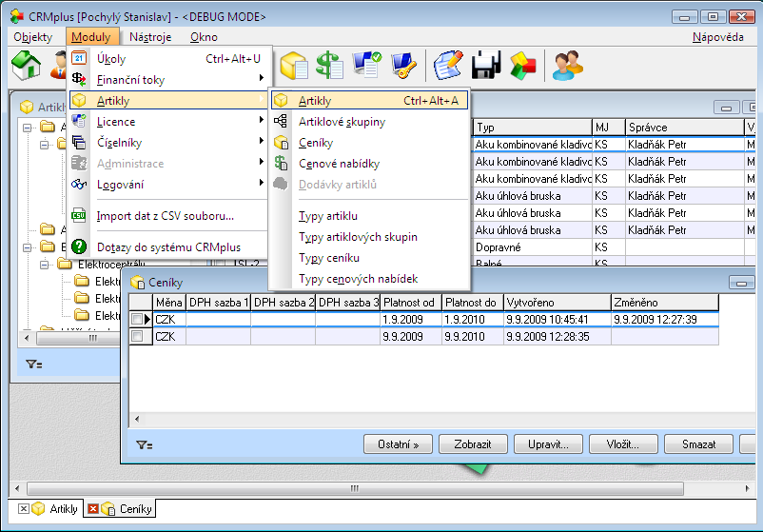Click the green dollar price toolbar icon
Viewport: 763px width, 532px height.
click(330, 66)
